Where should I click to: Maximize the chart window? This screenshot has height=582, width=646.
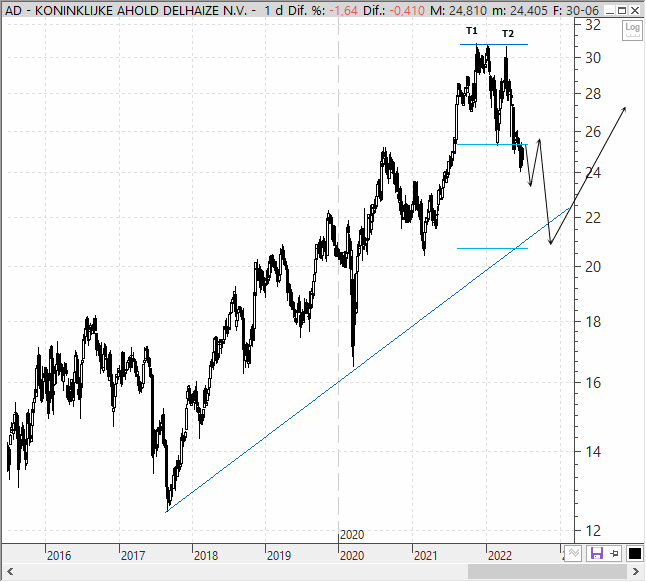tap(622, 10)
